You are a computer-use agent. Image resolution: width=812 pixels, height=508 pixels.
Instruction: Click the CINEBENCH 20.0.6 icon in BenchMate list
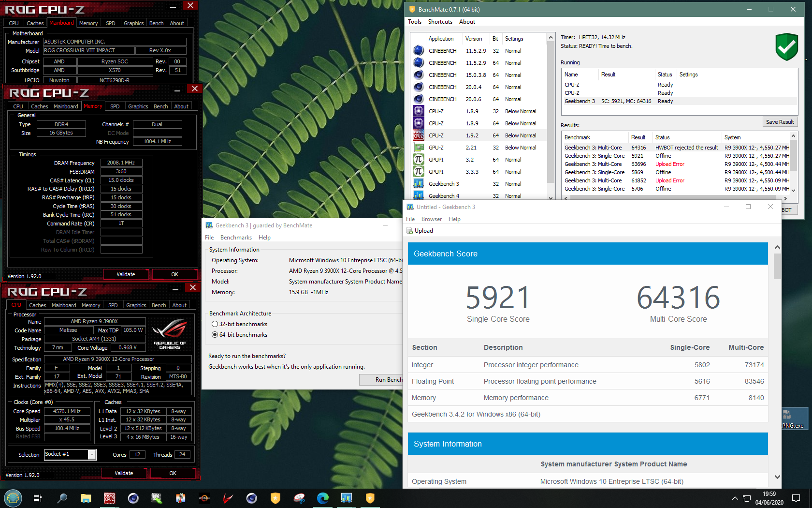[419, 99]
